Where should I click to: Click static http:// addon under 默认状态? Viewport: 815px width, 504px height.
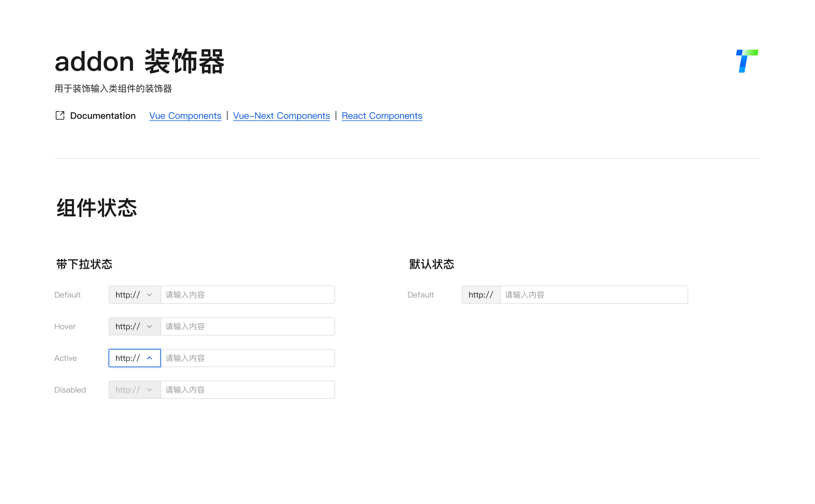[x=481, y=295]
